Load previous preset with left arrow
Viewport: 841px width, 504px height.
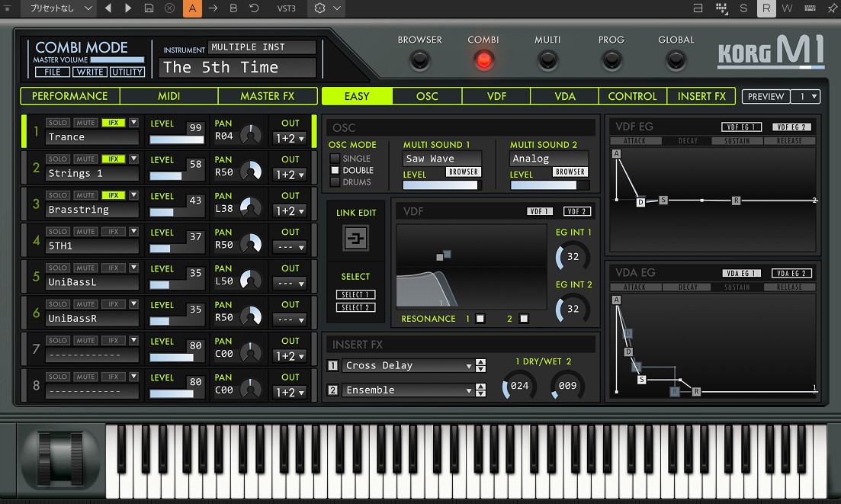pyautogui.click(x=108, y=8)
